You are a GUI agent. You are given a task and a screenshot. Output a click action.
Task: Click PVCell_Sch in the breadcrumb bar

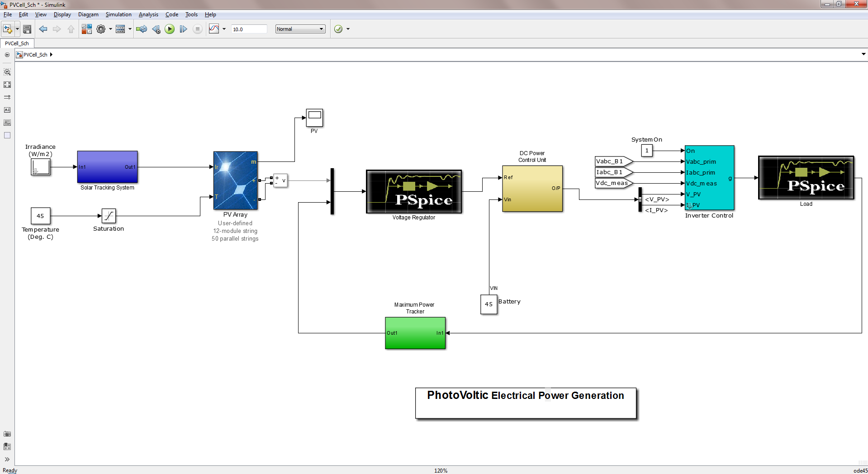pyautogui.click(x=35, y=55)
